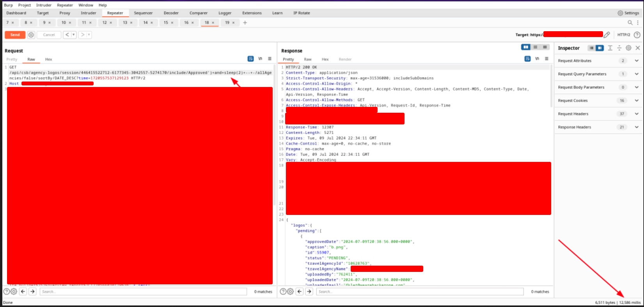This screenshot has width=644, height=307.
Task: Toggle non-printable characters in Request pane
Action: pos(260,59)
